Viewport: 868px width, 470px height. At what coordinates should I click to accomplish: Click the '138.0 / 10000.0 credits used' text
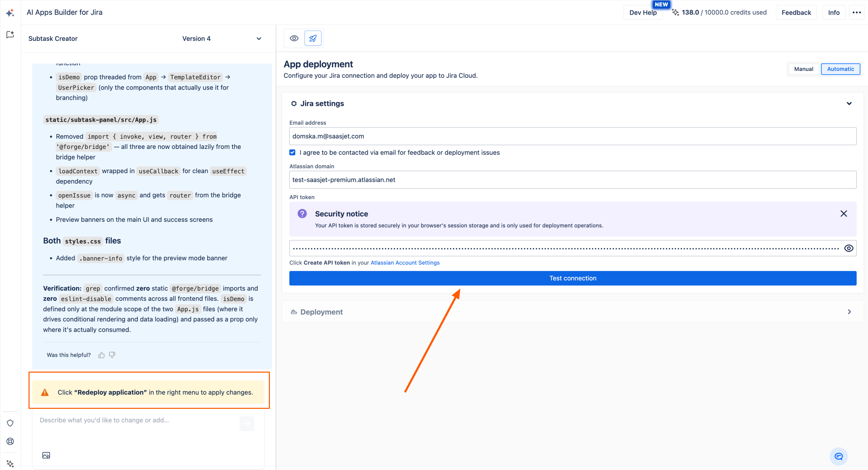[724, 12]
